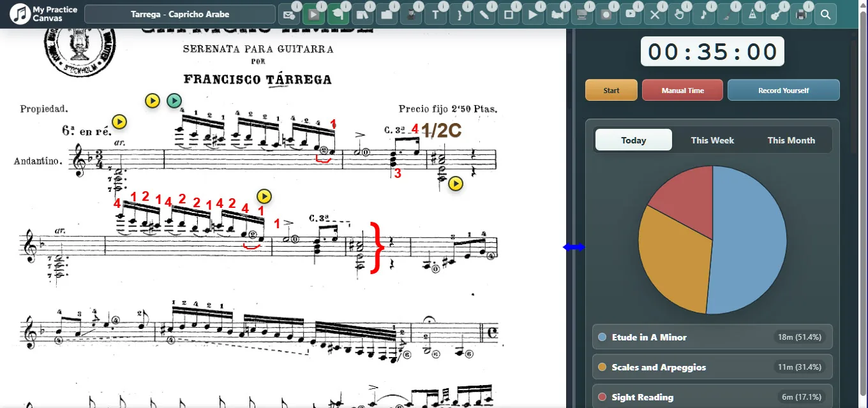
Task: Click the blue double-arrow panel splitter handle
Action: click(x=574, y=247)
